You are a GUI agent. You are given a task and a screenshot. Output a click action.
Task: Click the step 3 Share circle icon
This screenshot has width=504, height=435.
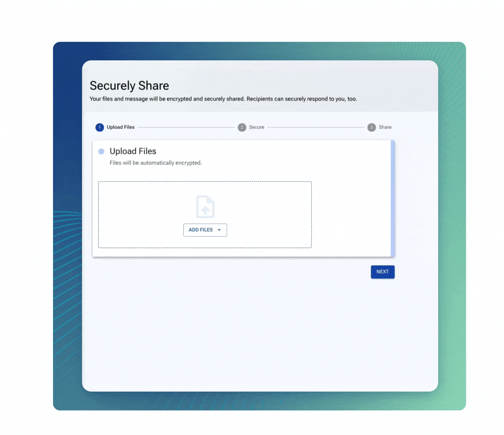[x=372, y=127]
